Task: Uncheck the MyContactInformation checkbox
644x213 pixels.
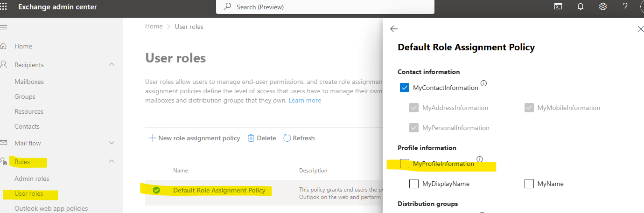Action: coord(405,88)
